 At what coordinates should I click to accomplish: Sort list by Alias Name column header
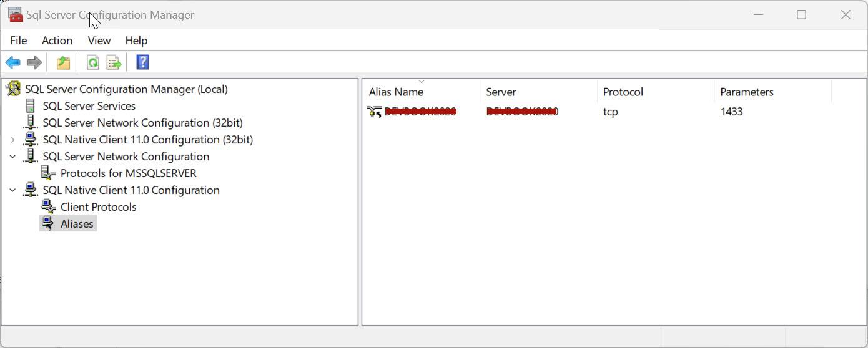tap(396, 92)
